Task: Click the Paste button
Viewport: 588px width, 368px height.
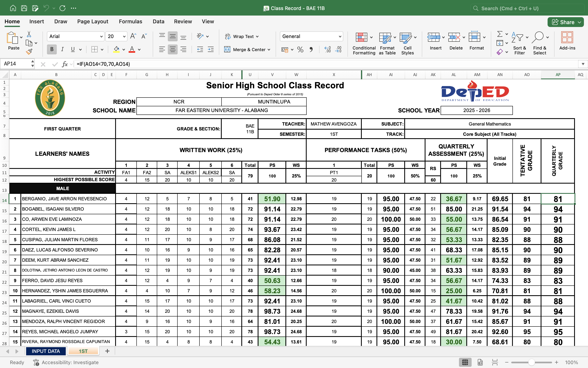Action: pyautogui.click(x=14, y=41)
